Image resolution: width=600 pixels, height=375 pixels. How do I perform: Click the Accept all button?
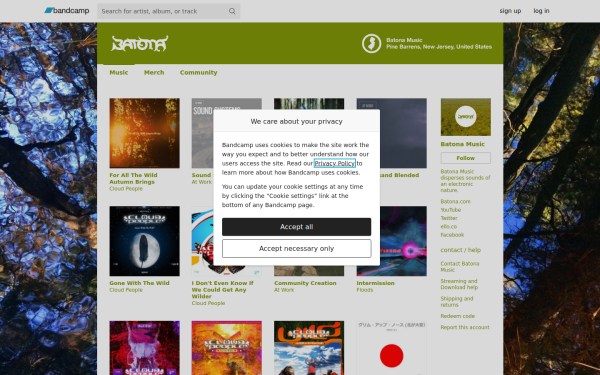296,227
